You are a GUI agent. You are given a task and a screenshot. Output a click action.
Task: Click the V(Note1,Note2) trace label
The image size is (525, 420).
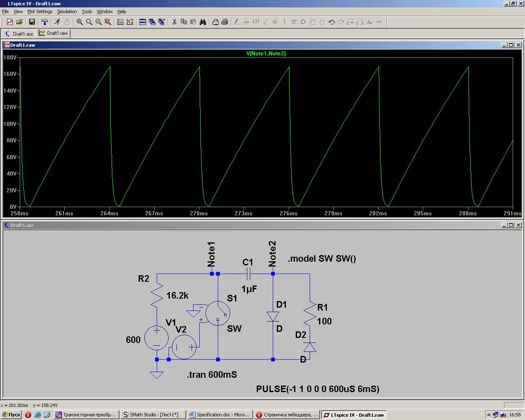(x=266, y=54)
